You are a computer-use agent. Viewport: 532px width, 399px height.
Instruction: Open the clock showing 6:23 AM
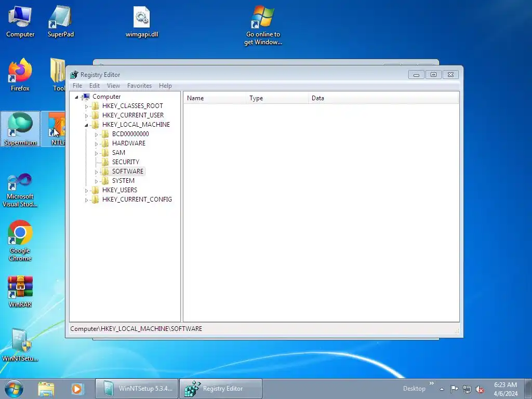point(506,389)
